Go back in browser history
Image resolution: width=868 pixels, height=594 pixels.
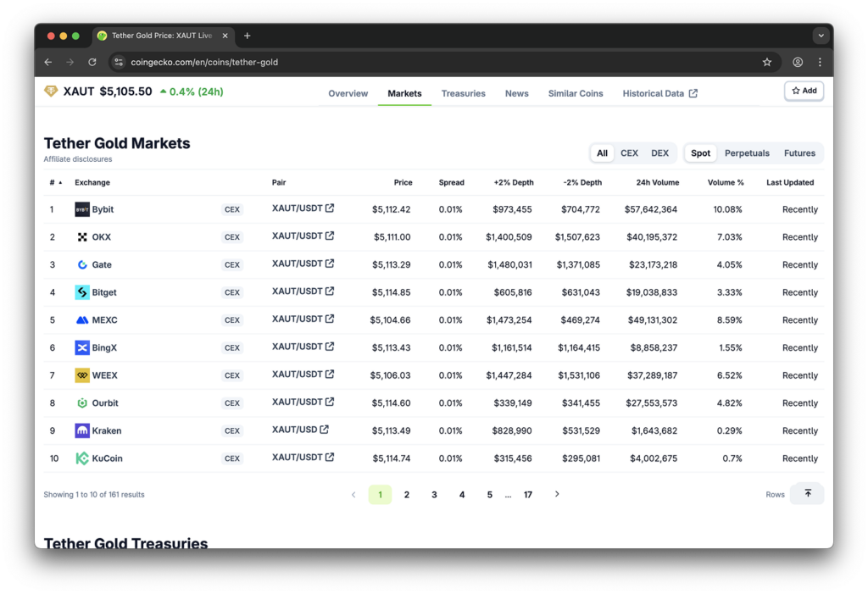coord(48,62)
